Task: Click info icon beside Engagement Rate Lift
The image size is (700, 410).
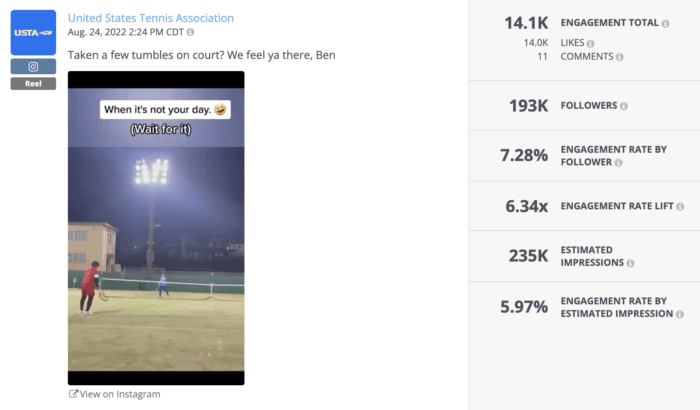Action: click(680, 207)
